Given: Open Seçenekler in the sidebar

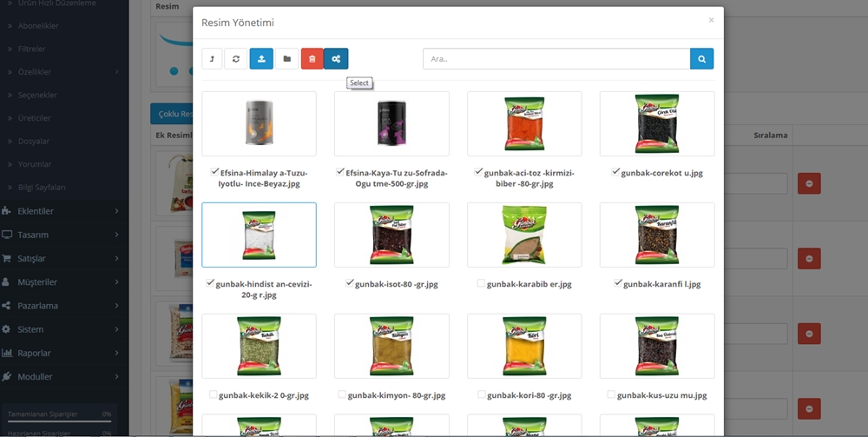Looking at the screenshot, I should [x=37, y=95].
